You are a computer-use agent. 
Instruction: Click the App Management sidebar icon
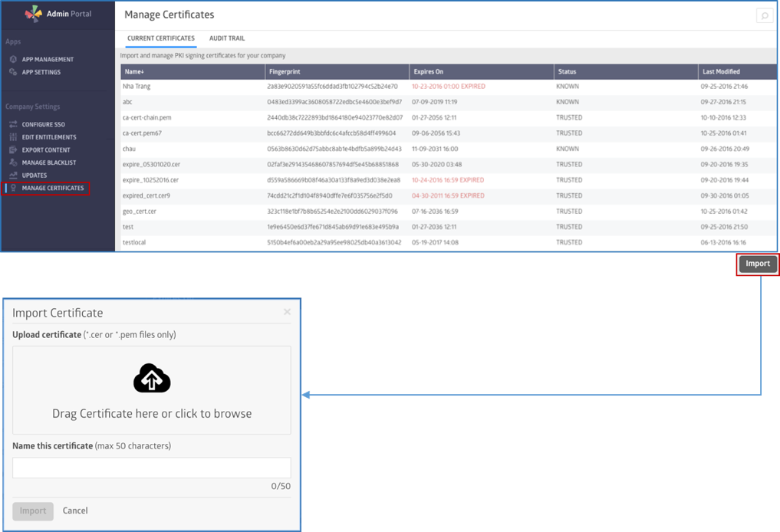[13, 59]
